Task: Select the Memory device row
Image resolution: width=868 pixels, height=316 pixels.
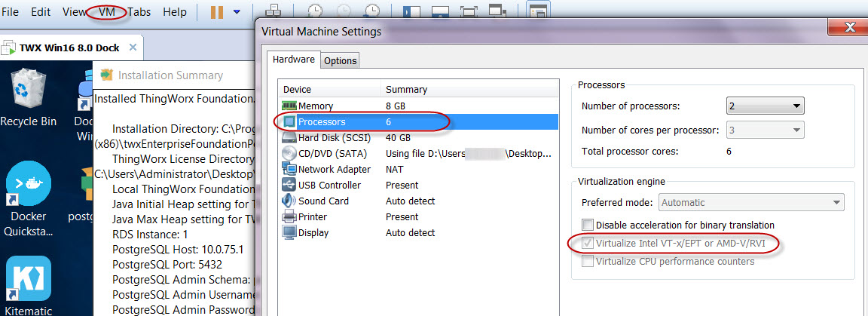Action: click(418, 106)
